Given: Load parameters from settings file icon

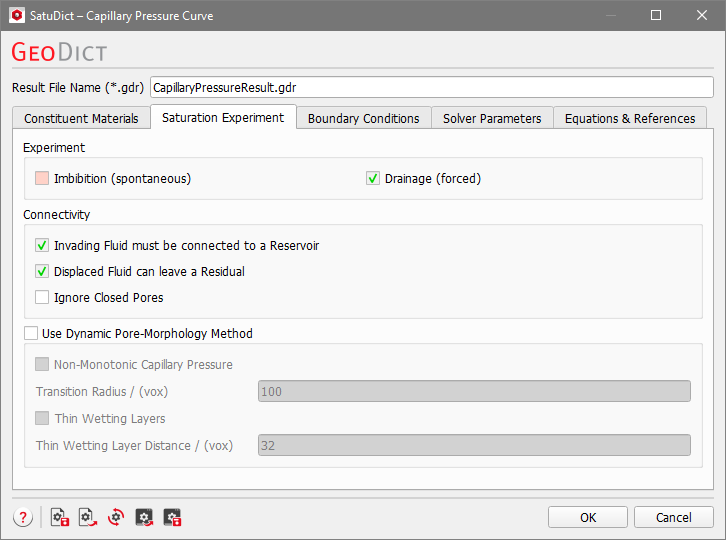Looking at the screenshot, I should 88,517.
